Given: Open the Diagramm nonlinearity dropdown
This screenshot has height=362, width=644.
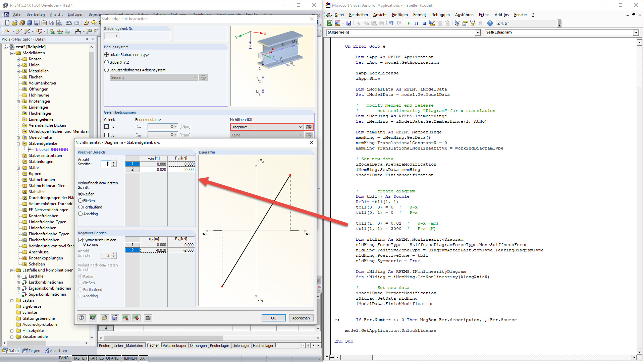Looking at the screenshot, I should [x=300, y=127].
